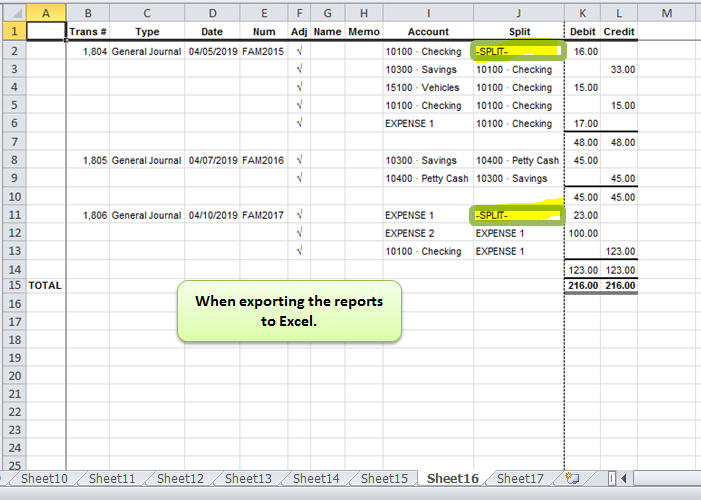Select the date 04/10/2019 cell
The width and height of the screenshot is (701, 500).
click(x=212, y=215)
